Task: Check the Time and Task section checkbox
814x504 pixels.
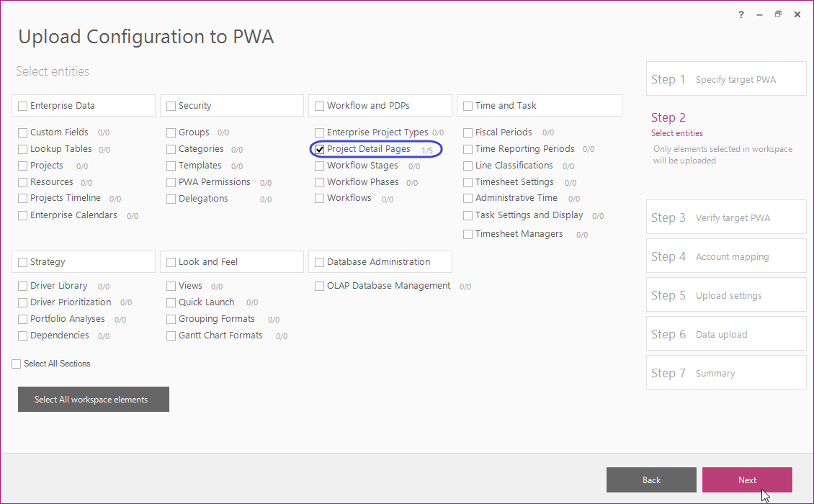Action: pyautogui.click(x=468, y=106)
